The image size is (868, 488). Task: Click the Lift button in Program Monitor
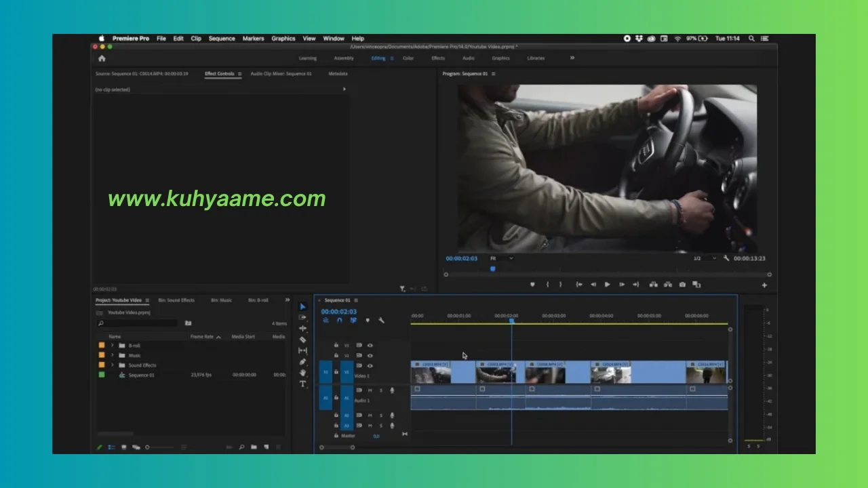[x=654, y=285]
